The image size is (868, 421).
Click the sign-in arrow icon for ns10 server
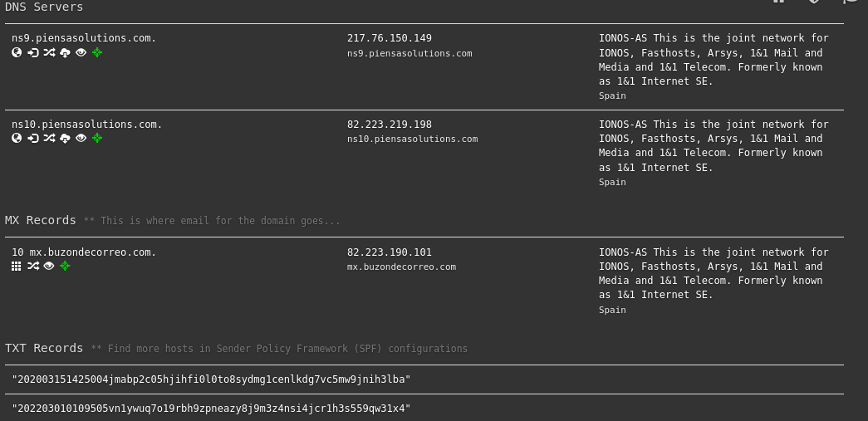click(x=32, y=138)
